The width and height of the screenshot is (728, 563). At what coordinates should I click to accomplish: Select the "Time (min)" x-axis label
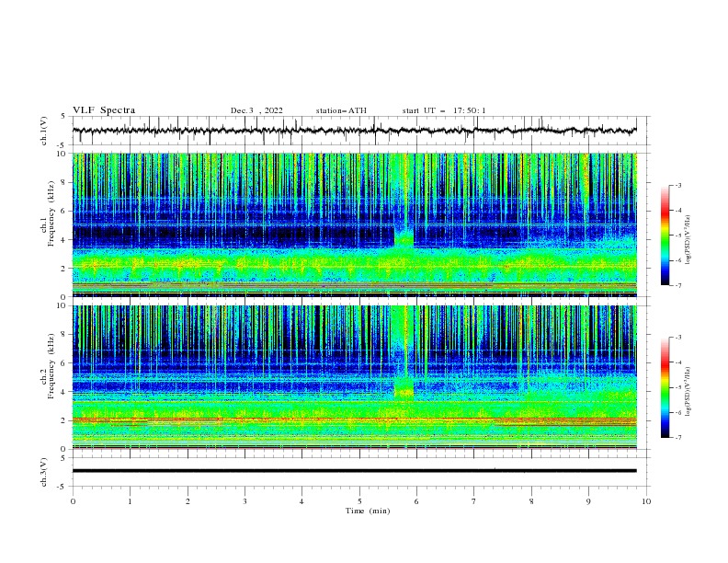pos(368,511)
